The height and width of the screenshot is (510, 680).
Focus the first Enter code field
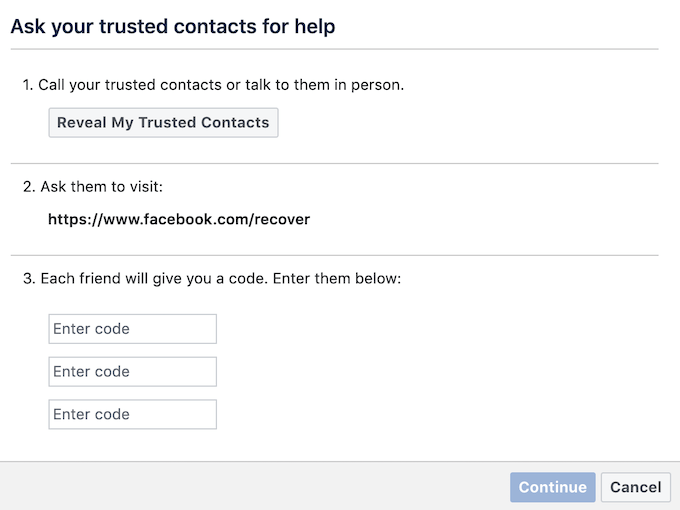coord(132,329)
